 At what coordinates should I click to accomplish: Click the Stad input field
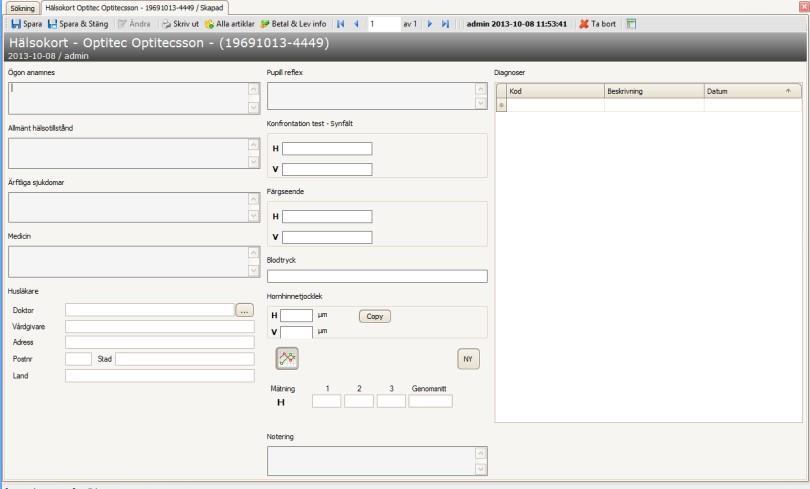[185, 359]
